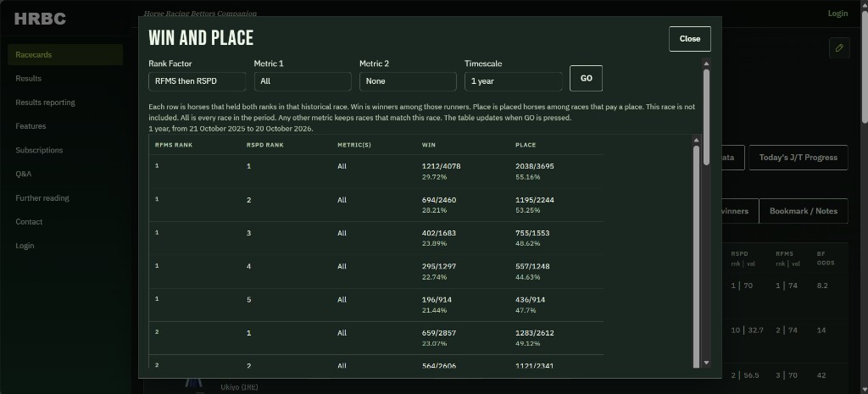
Task: Click the GO button
Action: click(587, 79)
